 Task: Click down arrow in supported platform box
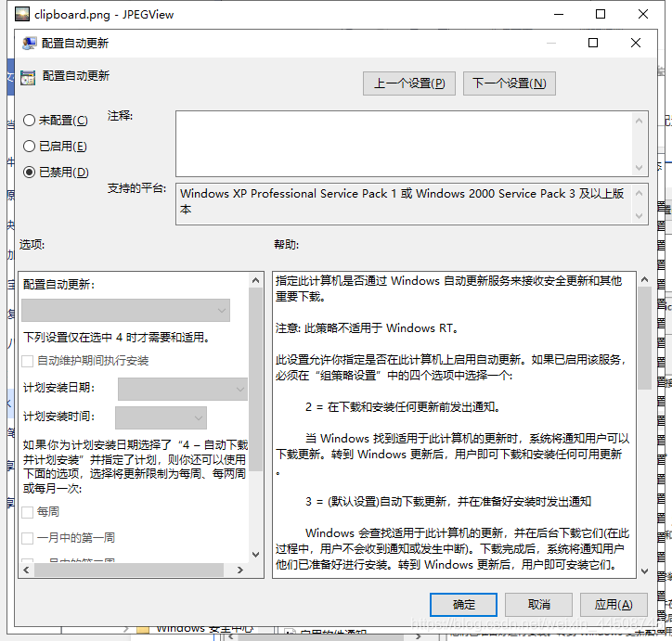639,215
